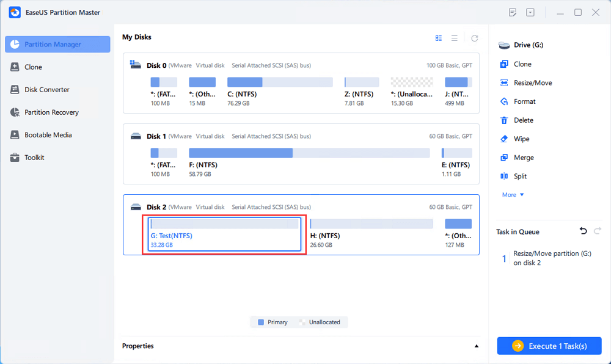Switch to list disk view

pyautogui.click(x=455, y=38)
